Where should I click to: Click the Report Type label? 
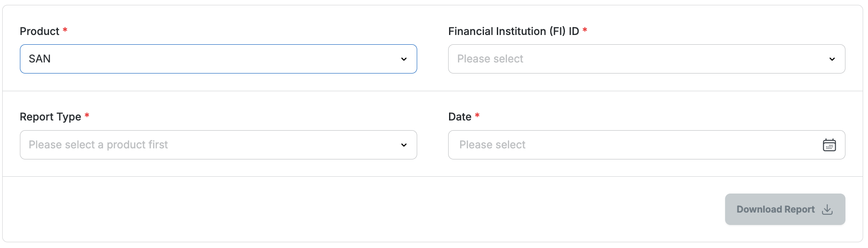pyautogui.click(x=50, y=117)
